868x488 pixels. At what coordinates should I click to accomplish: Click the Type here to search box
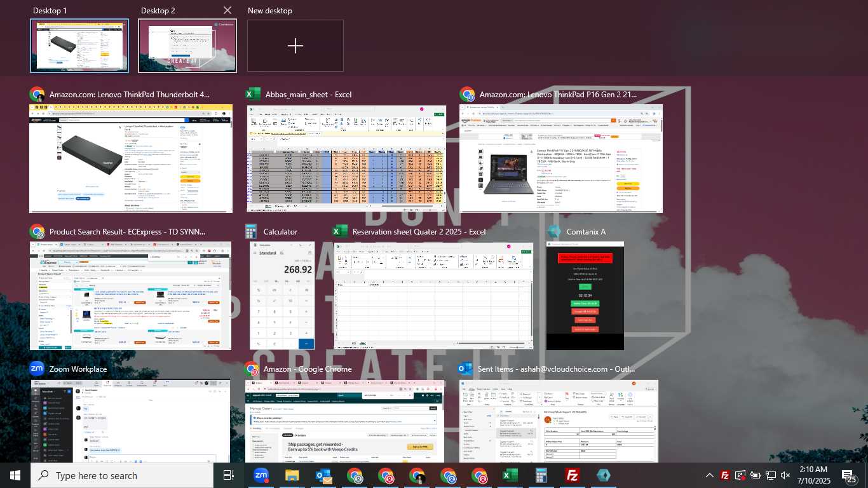[122, 475]
